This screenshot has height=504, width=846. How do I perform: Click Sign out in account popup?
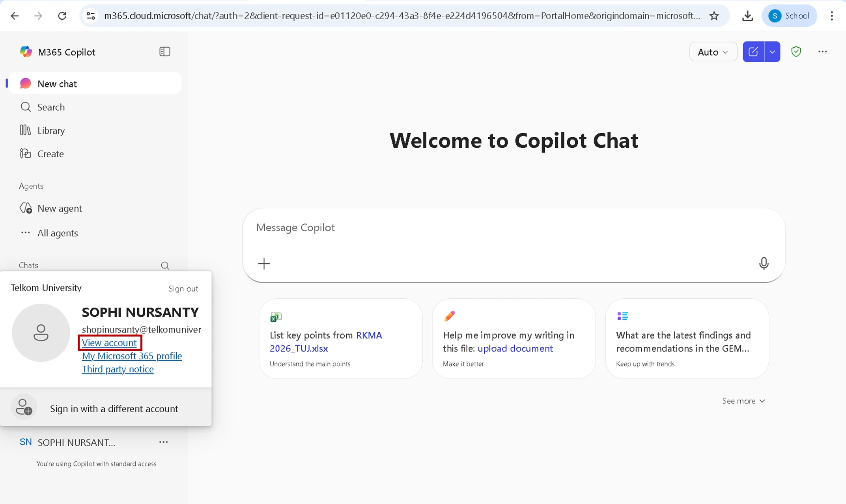tap(183, 288)
